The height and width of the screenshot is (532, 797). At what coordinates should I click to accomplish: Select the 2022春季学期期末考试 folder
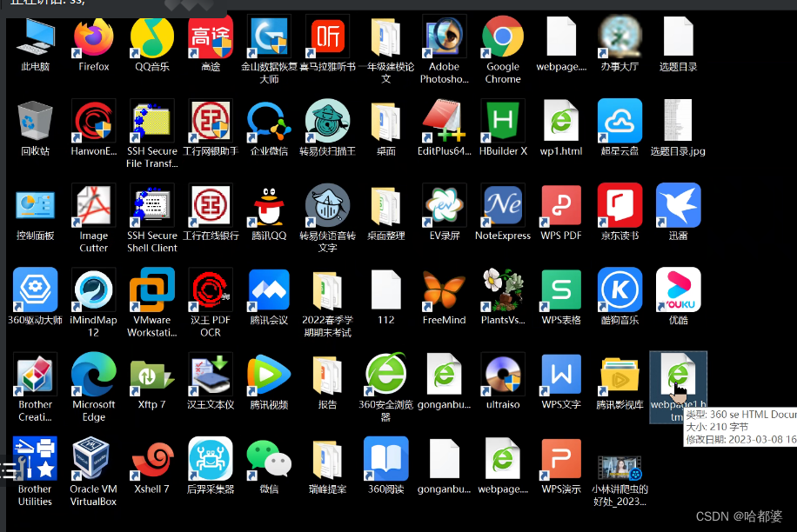click(327, 289)
